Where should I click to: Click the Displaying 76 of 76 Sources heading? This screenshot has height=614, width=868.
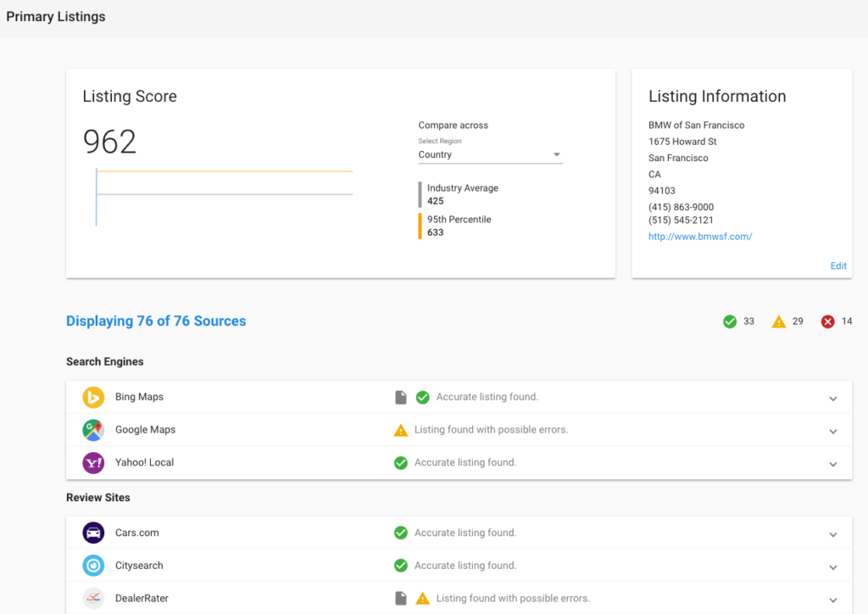click(x=156, y=321)
